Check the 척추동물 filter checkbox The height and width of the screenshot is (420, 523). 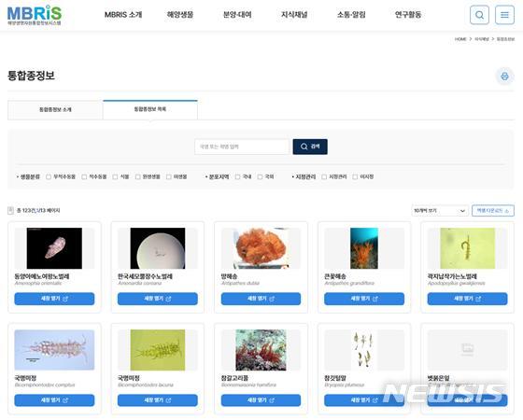pyautogui.click(x=84, y=176)
